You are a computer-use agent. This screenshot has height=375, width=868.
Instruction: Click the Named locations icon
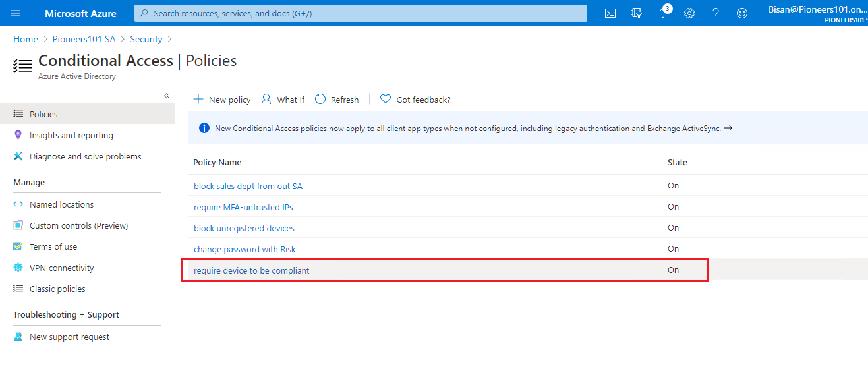point(18,204)
